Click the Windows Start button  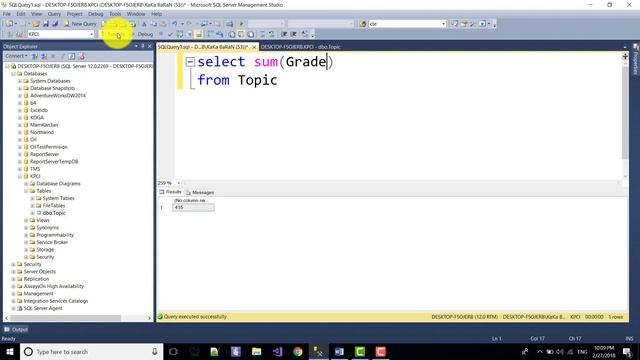coord(10,351)
